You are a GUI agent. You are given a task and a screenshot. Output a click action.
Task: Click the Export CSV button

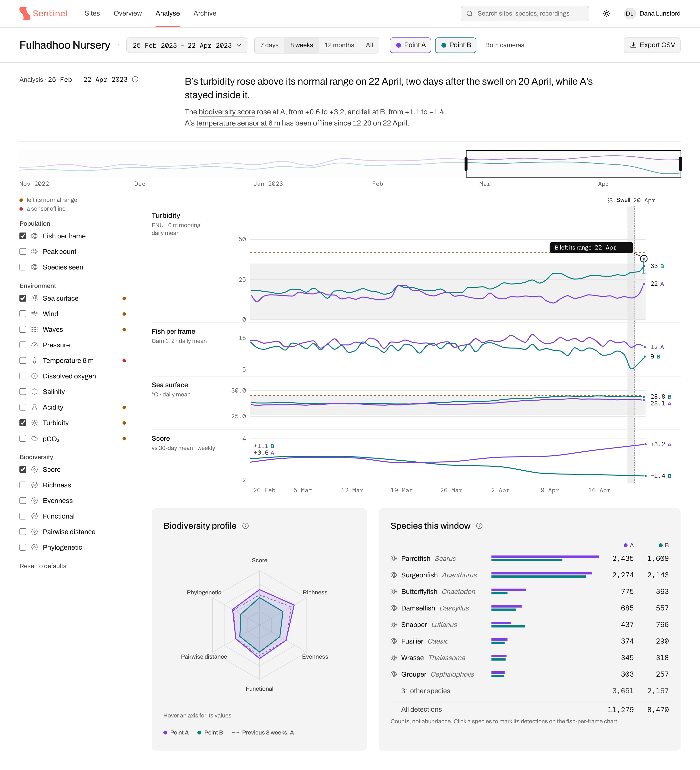652,45
